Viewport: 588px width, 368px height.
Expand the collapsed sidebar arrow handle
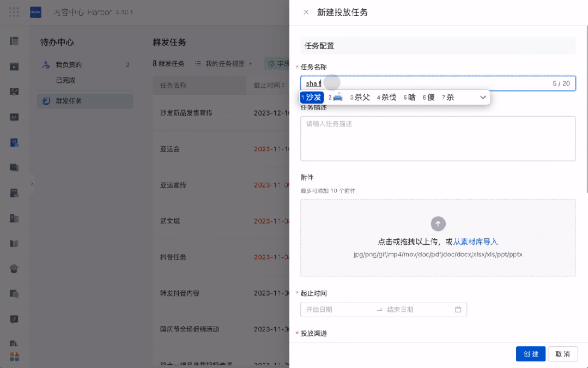point(32,184)
